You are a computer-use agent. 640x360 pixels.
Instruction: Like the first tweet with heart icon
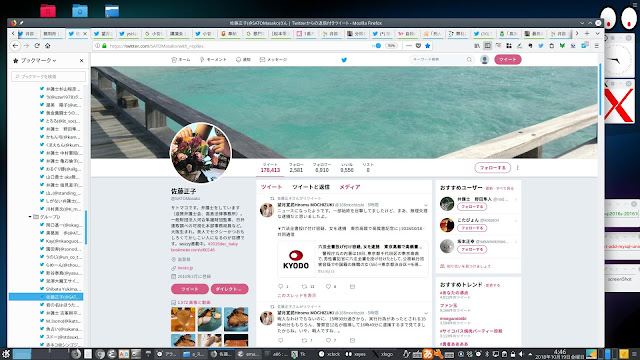click(328, 287)
